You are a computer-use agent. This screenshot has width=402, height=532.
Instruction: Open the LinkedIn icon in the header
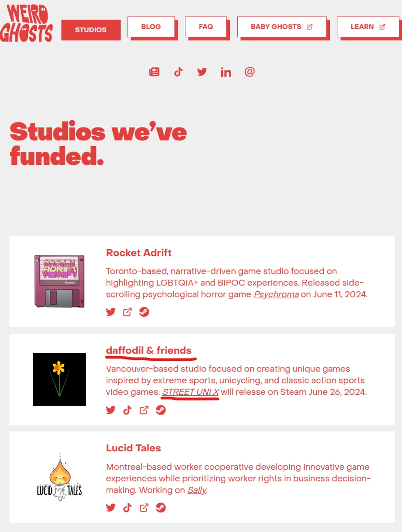click(x=226, y=72)
